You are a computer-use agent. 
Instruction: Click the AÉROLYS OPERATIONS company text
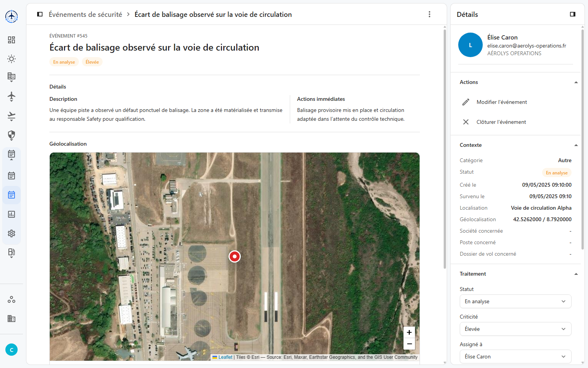click(x=514, y=53)
